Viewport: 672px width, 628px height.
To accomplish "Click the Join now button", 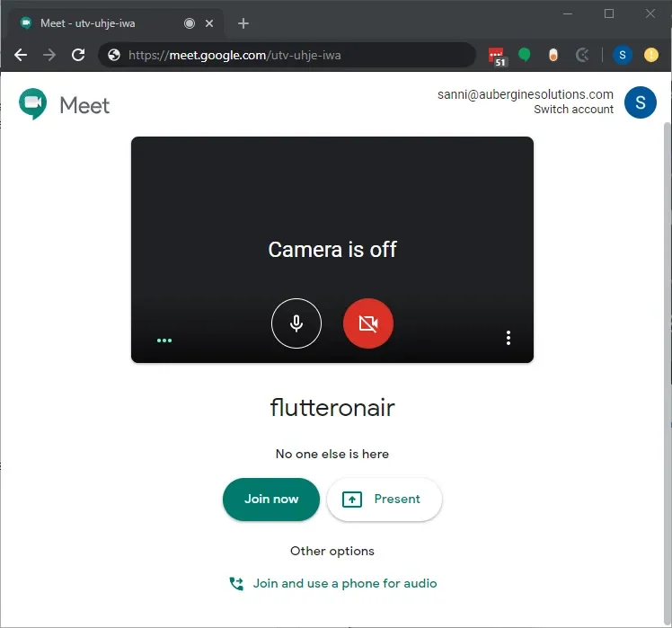I will point(271,500).
